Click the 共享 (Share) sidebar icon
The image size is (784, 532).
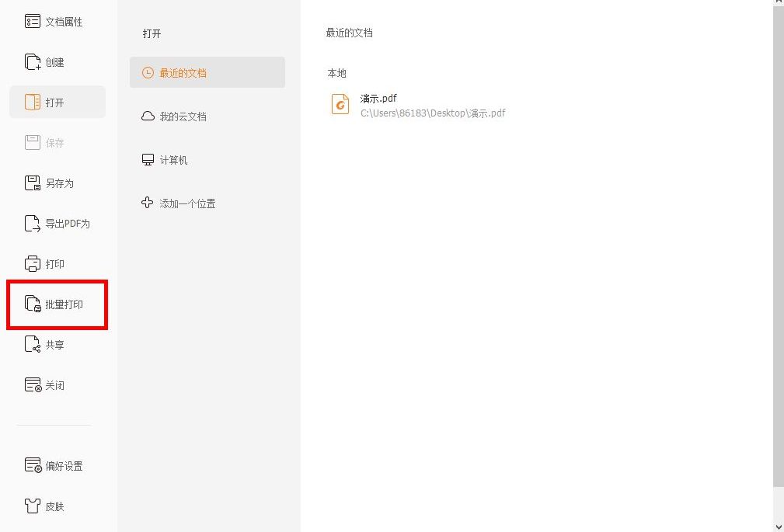pyautogui.click(x=53, y=344)
